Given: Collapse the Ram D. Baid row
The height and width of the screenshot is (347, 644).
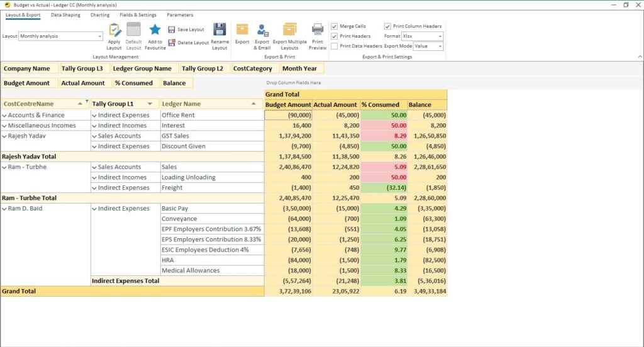Looking at the screenshot, I should click(4, 209).
